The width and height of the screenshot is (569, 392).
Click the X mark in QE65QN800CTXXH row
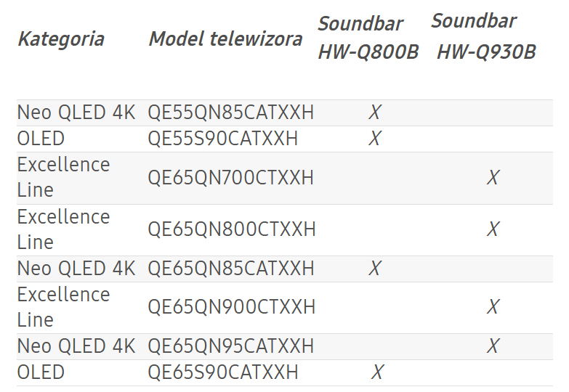[493, 229]
